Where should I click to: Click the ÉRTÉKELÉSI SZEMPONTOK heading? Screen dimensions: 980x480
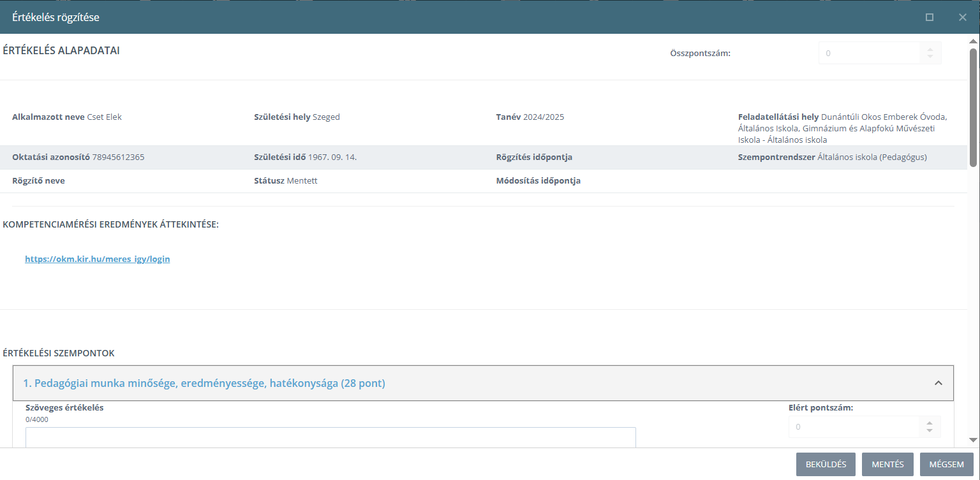coord(59,353)
